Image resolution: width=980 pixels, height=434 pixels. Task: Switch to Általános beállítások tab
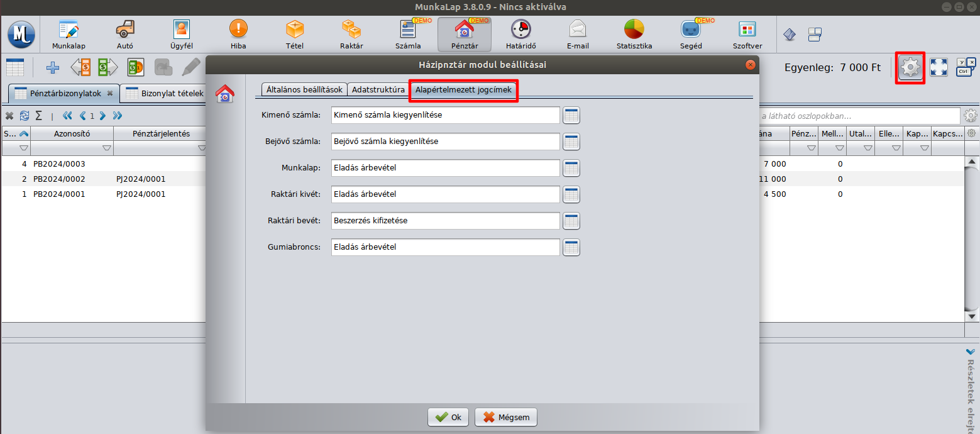(x=304, y=90)
